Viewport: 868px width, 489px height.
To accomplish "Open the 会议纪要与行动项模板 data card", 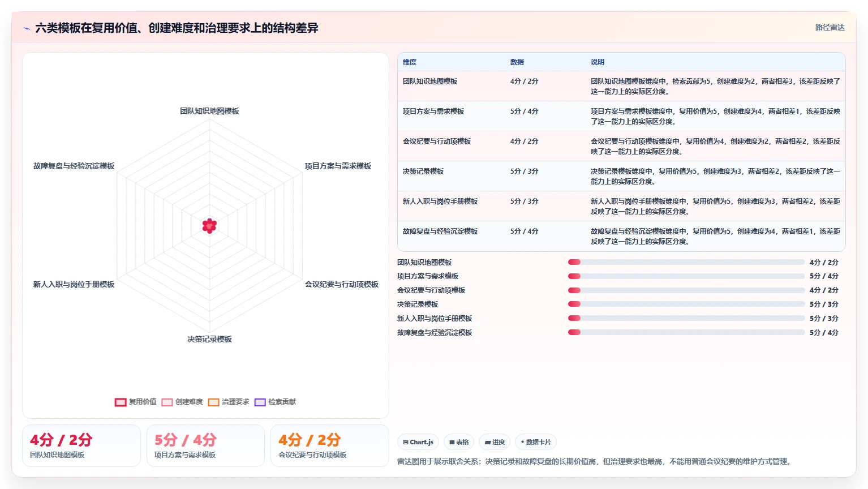I will pos(330,445).
